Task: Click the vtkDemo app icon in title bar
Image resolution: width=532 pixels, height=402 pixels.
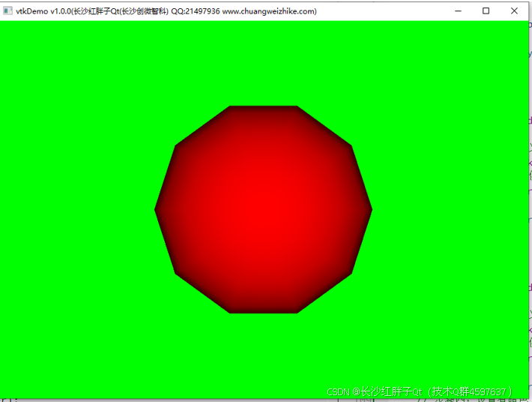Action: tap(8, 11)
